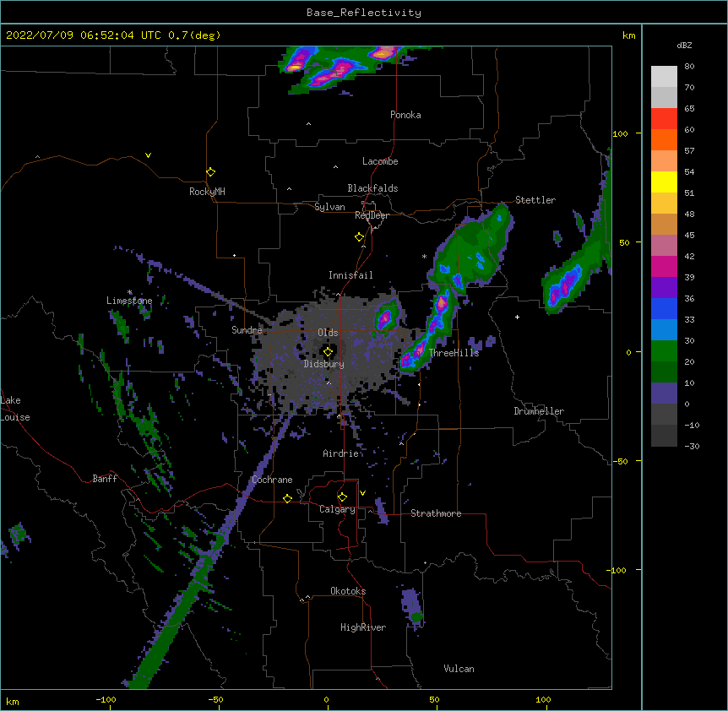Pick the magenta 39-42 dBZ legend swatch
The height and width of the screenshot is (711, 728).
tap(664, 266)
